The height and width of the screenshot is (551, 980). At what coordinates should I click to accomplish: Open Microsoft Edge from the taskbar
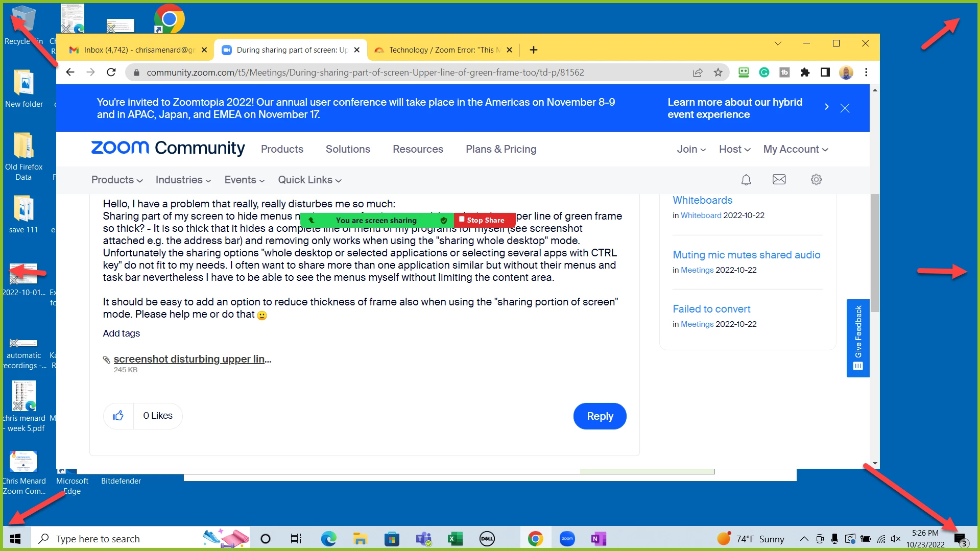point(328,539)
